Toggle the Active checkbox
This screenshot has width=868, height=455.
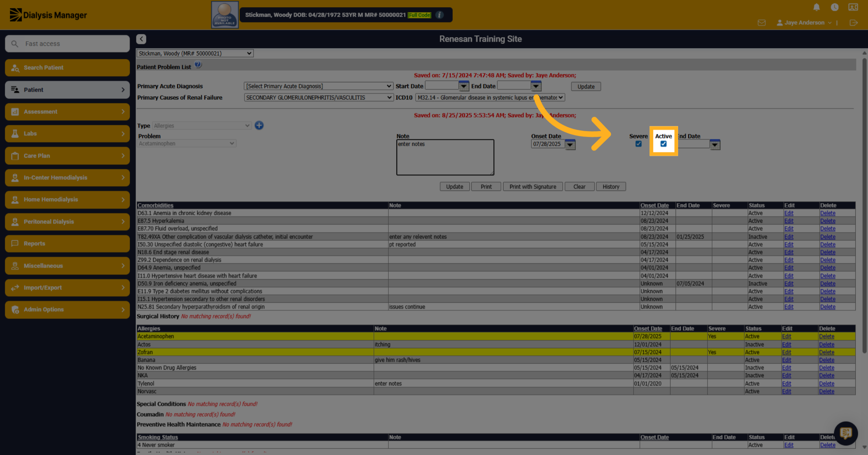point(663,144)
